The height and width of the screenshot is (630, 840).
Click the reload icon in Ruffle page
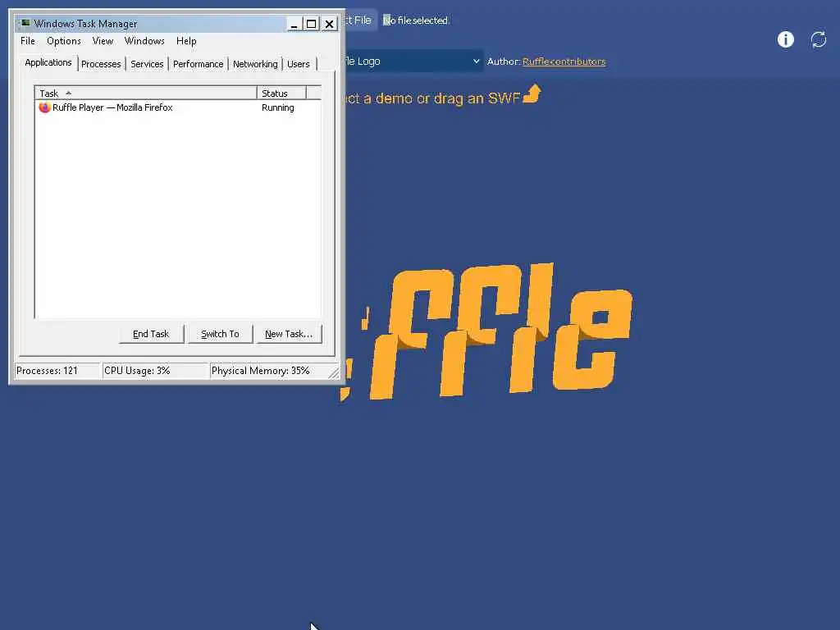pos(818,39)
